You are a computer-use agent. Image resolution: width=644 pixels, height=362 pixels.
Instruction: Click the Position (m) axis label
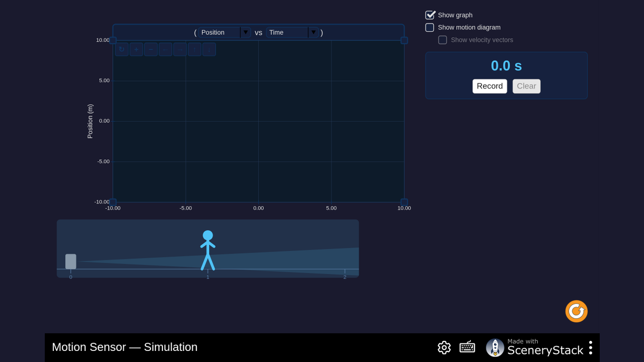pos(90,121)
